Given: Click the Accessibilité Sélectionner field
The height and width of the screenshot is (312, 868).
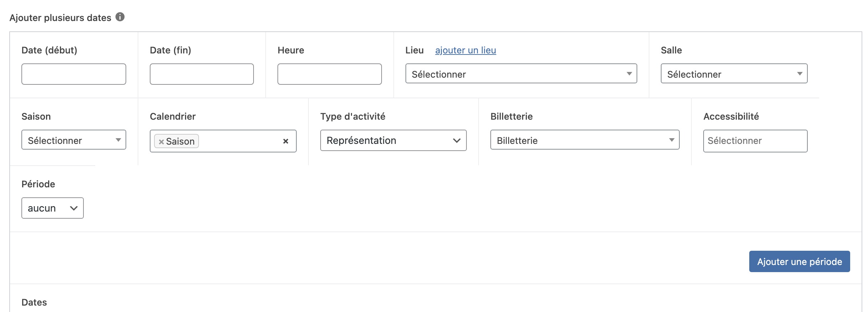Looking at the screenshot, I should [755, 141].
